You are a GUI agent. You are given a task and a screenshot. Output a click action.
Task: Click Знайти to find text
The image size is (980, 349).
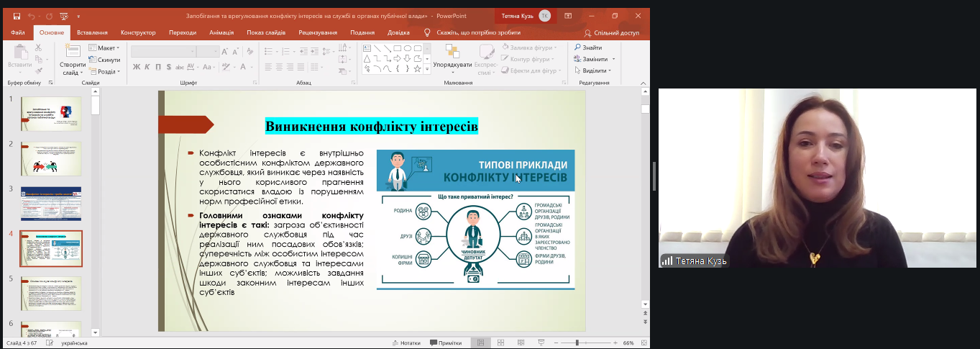(588, 47)
